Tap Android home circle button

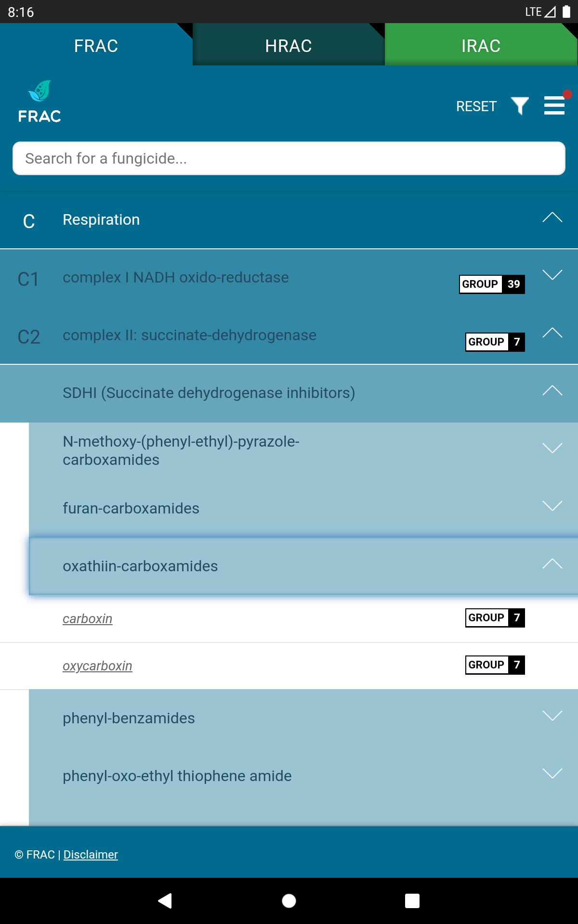pyautogui.click(x=289, y=900)
